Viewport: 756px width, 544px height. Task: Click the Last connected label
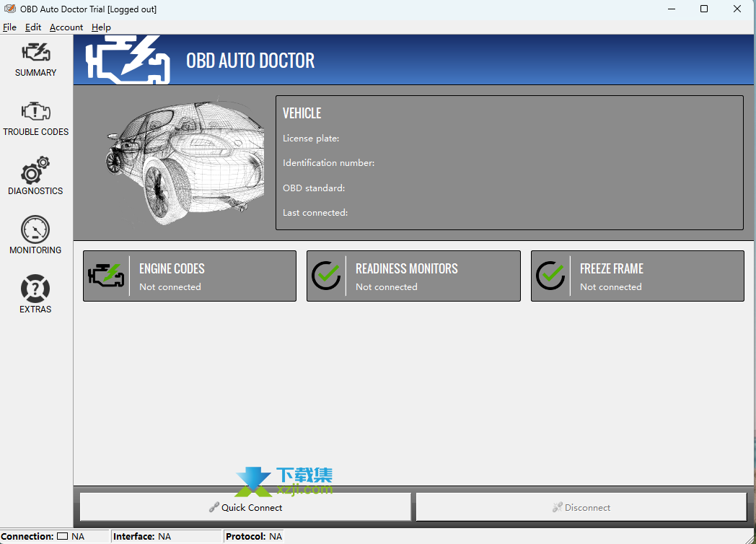(x=315, y=213)
